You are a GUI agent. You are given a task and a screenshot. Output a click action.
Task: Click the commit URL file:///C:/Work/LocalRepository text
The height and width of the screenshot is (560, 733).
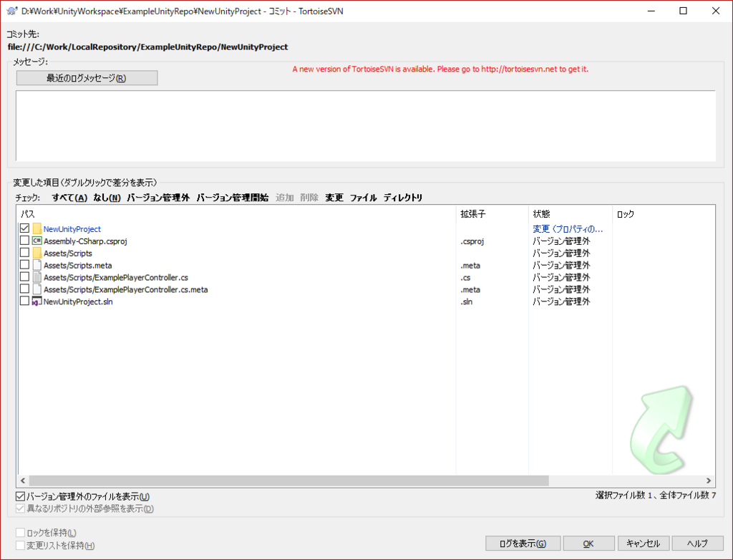(x=147, y=47)
